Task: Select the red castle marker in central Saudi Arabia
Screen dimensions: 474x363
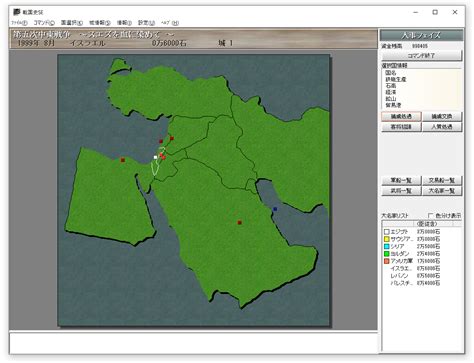Action: pos(239,222)
